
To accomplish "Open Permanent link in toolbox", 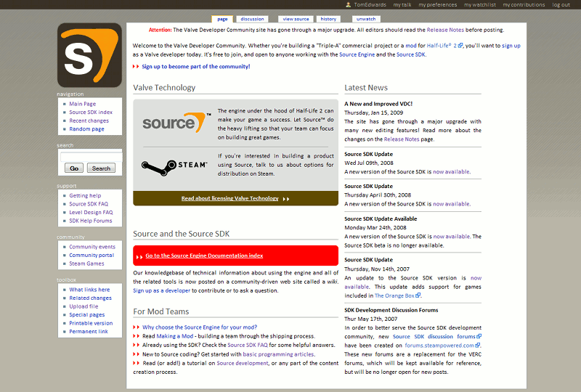I will coord(89,331).
